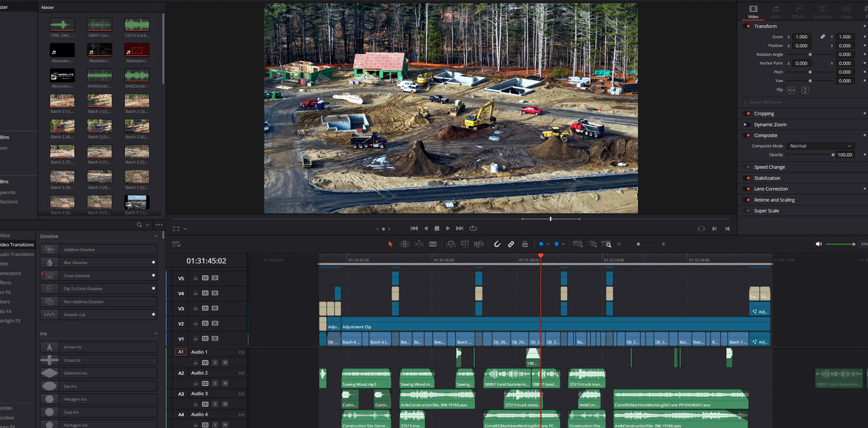Open the Composite Mode Normal dropdown
This screenshot has height=428, width=868.
[x=820, y=146]
